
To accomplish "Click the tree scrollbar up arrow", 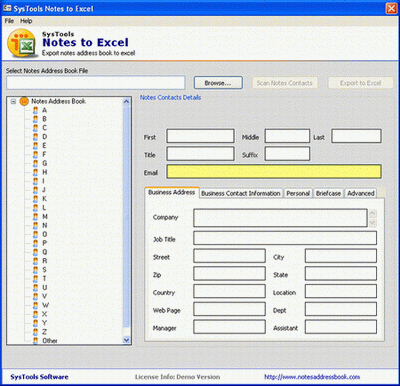I will coord(126,101).
